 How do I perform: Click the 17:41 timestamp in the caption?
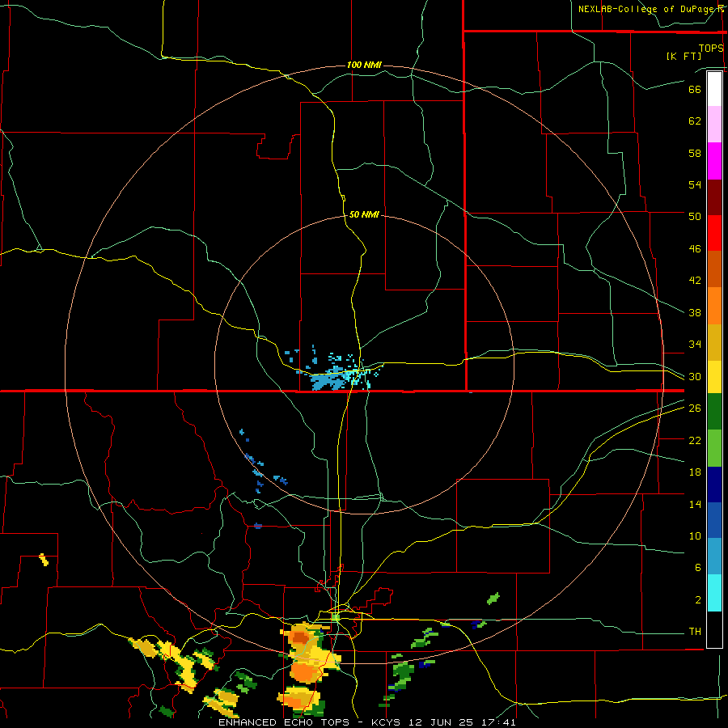tap(499, 722)
